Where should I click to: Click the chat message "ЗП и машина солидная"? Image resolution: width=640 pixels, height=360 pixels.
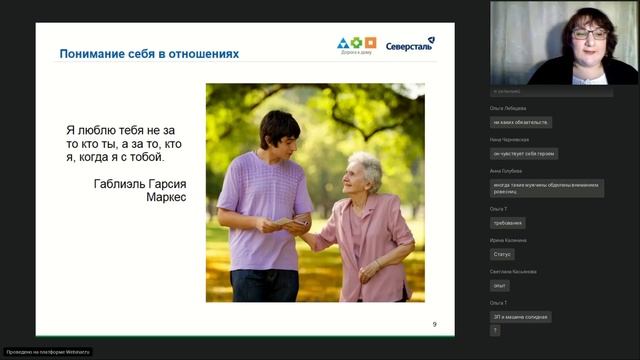tap(520, 317)
